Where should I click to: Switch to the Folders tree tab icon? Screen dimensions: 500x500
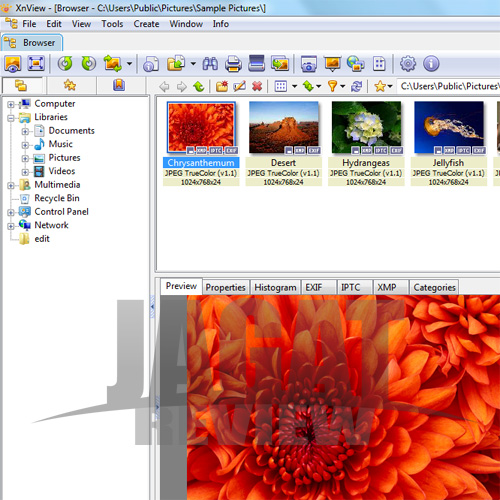pos(21,86)
